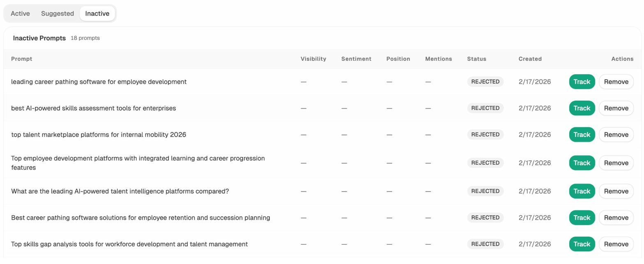Remove the AI-powered skills assessment tools prompt

(616, 108)
